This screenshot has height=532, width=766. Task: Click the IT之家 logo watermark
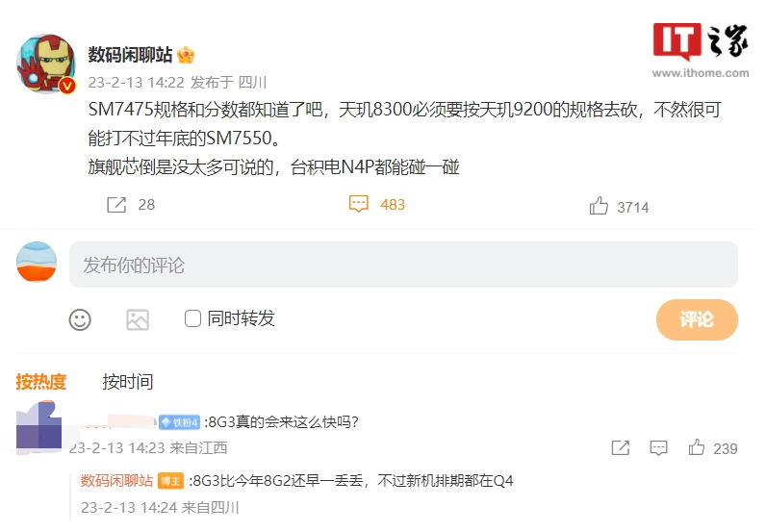pos(701,50)
